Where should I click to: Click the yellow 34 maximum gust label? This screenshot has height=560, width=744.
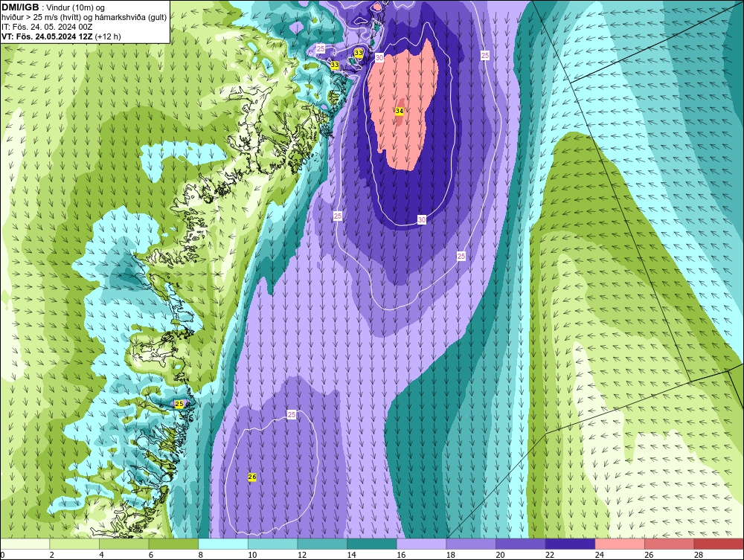[x=400, y=111]
